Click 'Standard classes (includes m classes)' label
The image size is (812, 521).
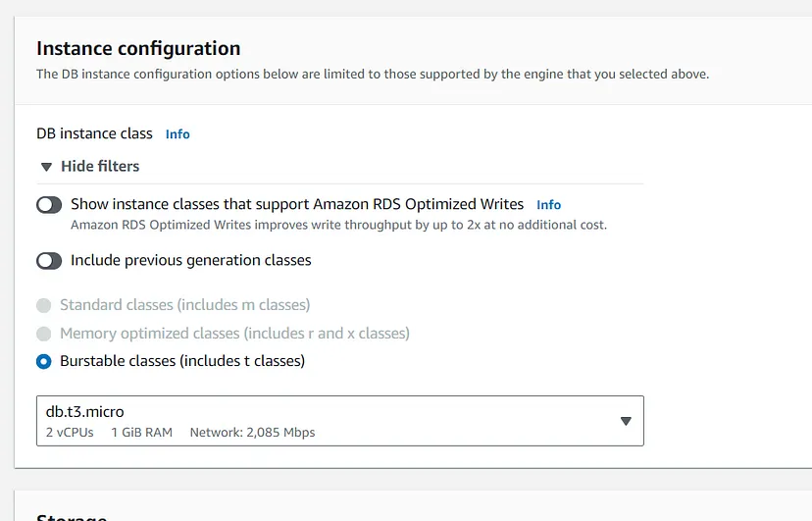(x=184, y=305)
